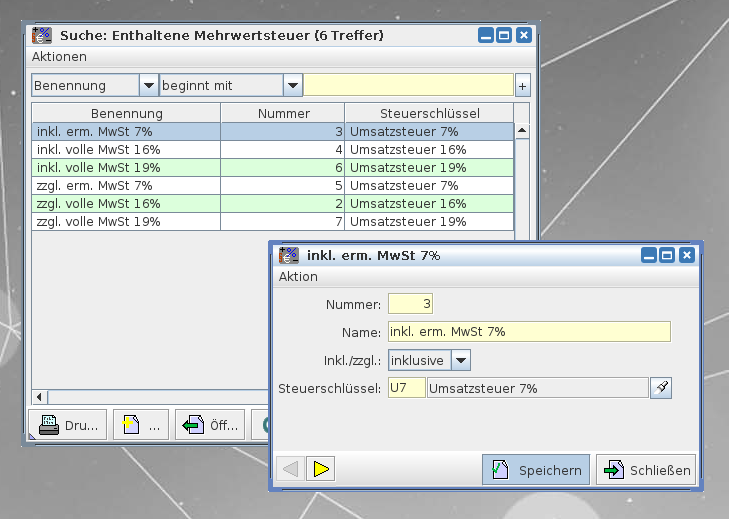The width and height of the screenshot is (729, 519).
Task: Click the plus button to add search criterion
Action: click(522, 86)
